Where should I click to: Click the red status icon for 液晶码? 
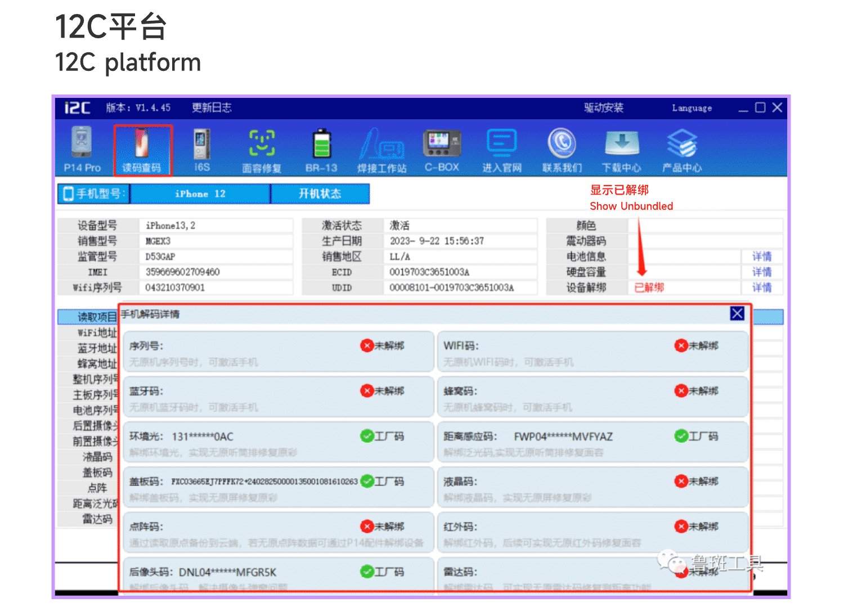[x=681, y=481]
